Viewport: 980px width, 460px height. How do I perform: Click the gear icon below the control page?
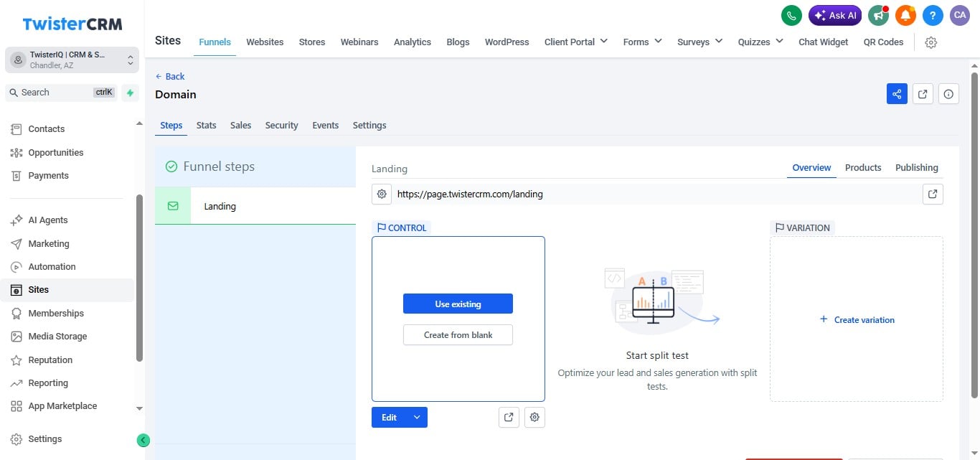[534, 417]
